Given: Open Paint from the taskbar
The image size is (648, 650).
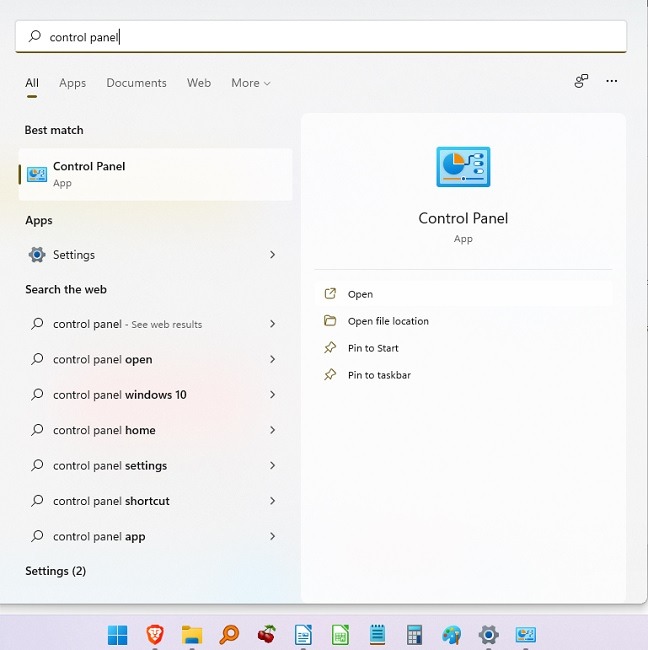Looking at the screenshot, I should click(x=451, y=635).
